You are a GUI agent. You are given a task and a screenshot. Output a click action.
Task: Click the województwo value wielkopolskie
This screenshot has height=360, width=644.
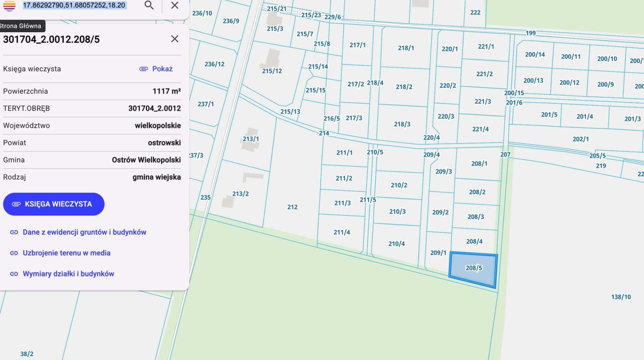(x=158, y=125)
